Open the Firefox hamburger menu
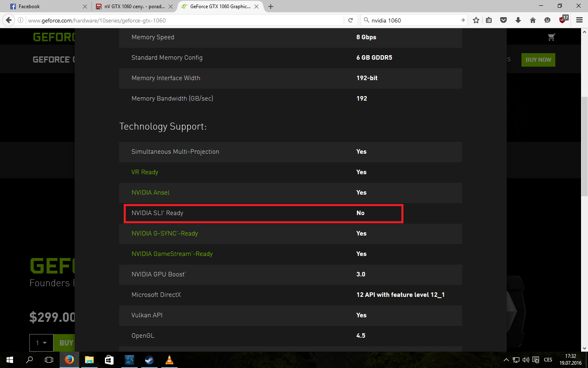 tap(579, 20)
